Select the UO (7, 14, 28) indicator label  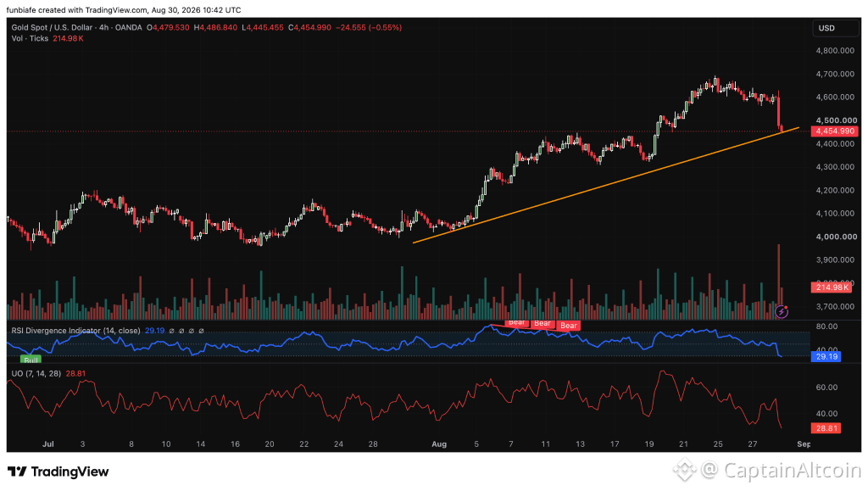pyautogui.click(x=36, y=374)
